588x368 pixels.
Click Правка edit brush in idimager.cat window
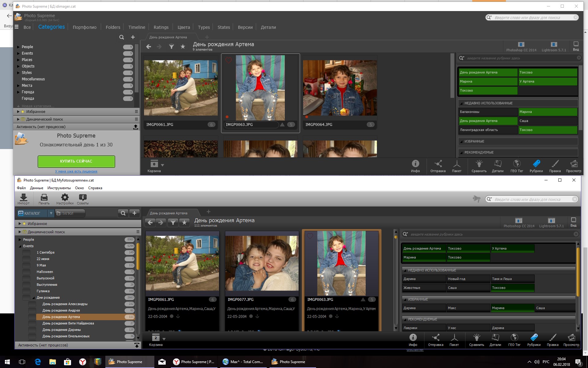point(555,166)
